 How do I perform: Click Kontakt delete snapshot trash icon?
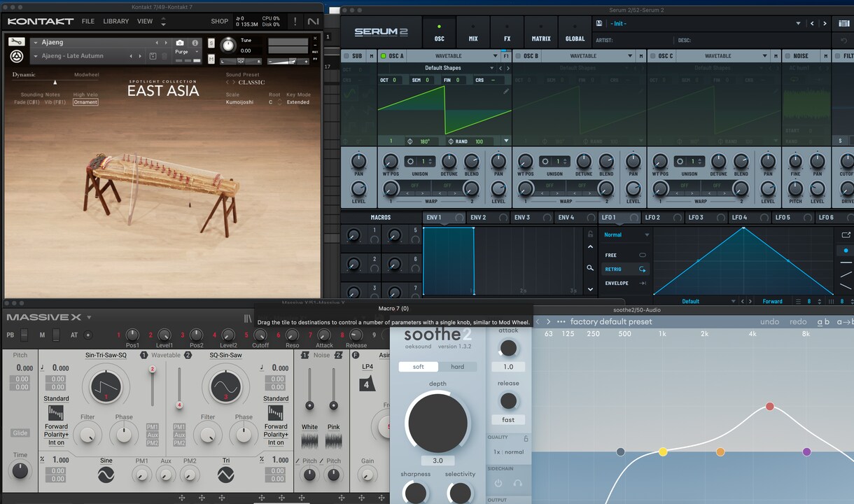[x=164, y=56]
